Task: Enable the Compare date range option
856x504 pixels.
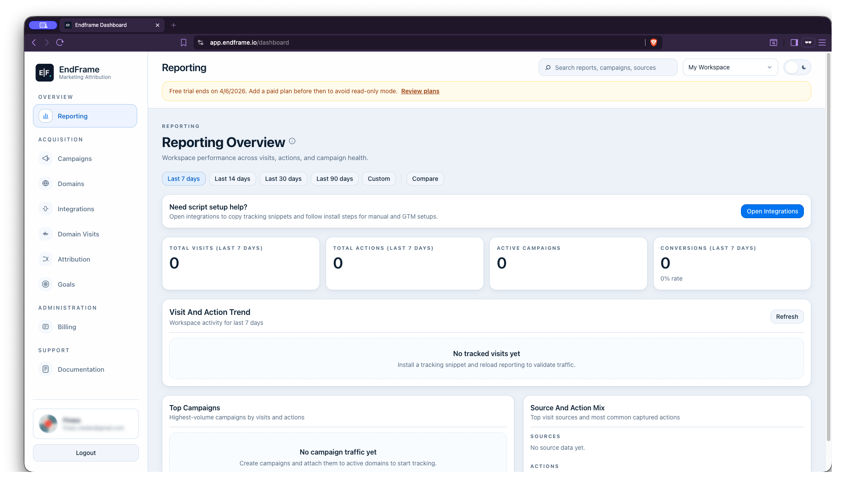Action: coord(425,179)
